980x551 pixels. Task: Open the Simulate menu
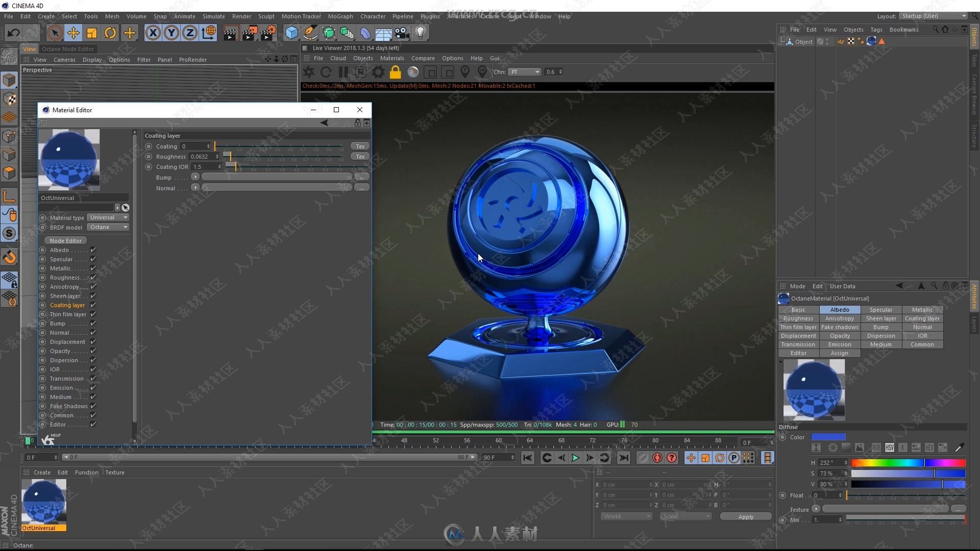click(213, 16)
